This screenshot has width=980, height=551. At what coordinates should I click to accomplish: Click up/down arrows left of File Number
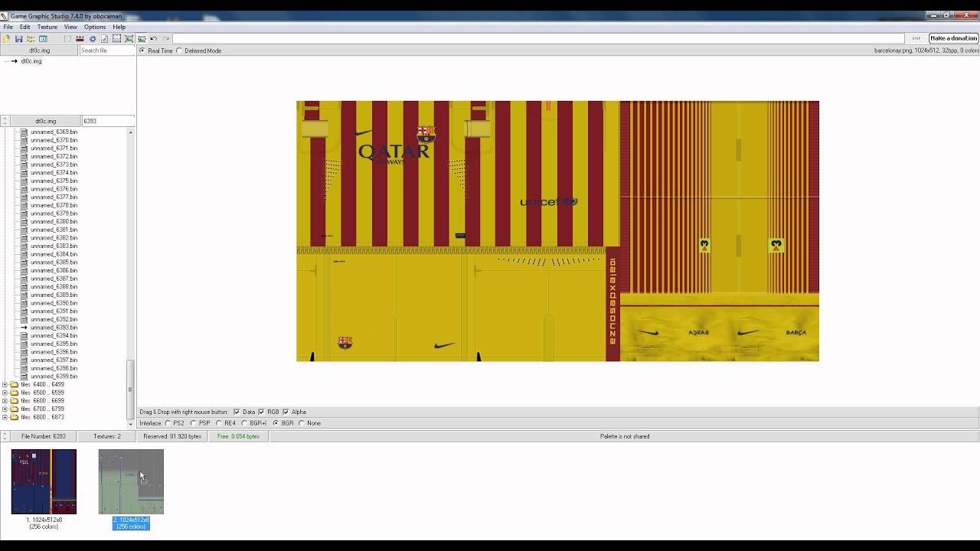pyautogui.click(x=5, y=436)
